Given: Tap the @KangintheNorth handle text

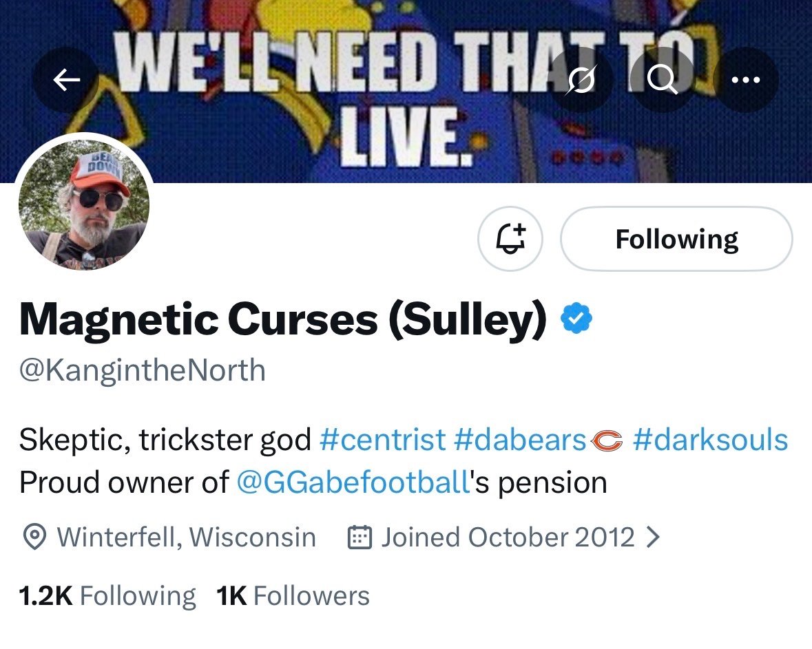Looking at the screenshot, I should [142, 370].
